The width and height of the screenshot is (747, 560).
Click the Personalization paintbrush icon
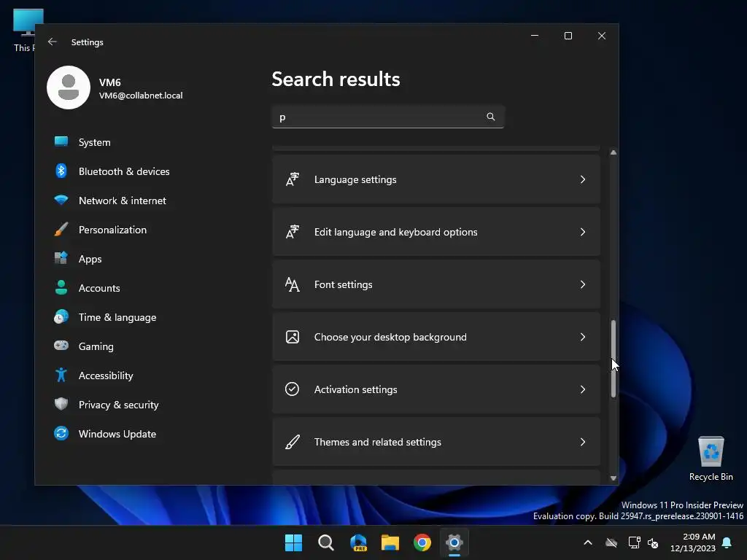point(61,229)
